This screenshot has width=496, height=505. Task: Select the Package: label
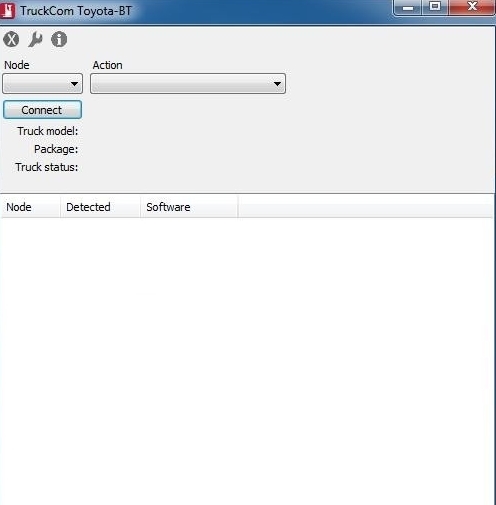click(56, 149)
